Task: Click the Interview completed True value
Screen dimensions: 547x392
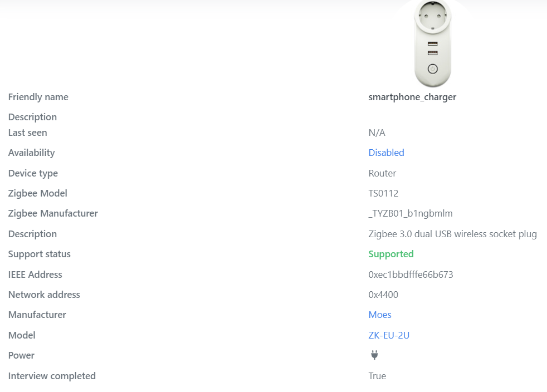Action: (377, 376)
